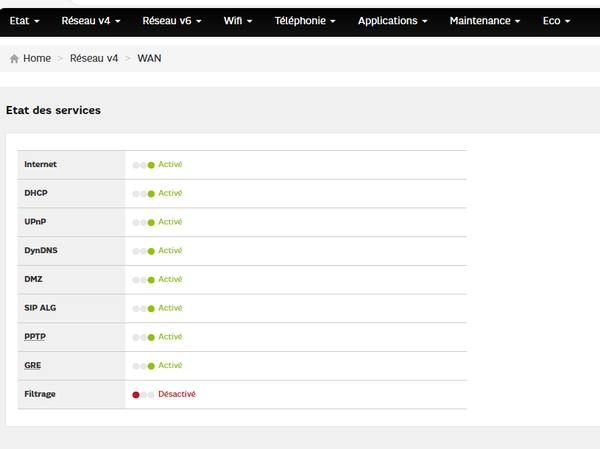
Task: Open the Etat dropdown menu
Action: point(25,21)
